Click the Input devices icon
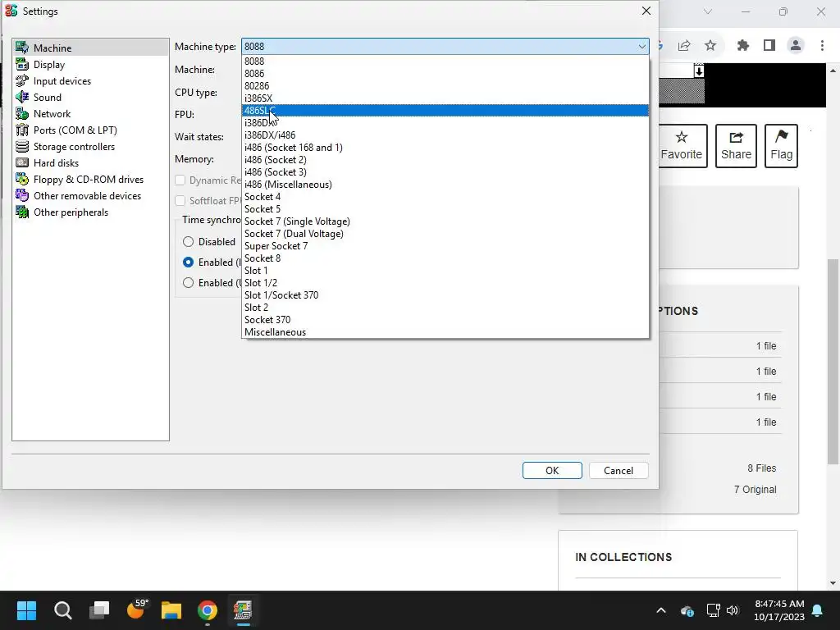840x630 pixels. pyautogui.click(x=22, y=81)
